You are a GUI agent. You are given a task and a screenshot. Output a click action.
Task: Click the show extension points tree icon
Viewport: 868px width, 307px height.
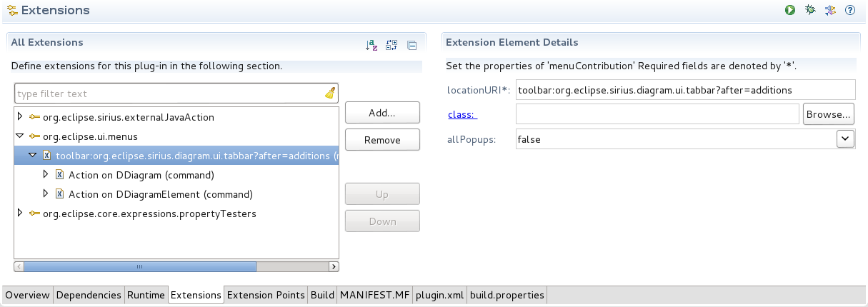click(x=391, y=45)
